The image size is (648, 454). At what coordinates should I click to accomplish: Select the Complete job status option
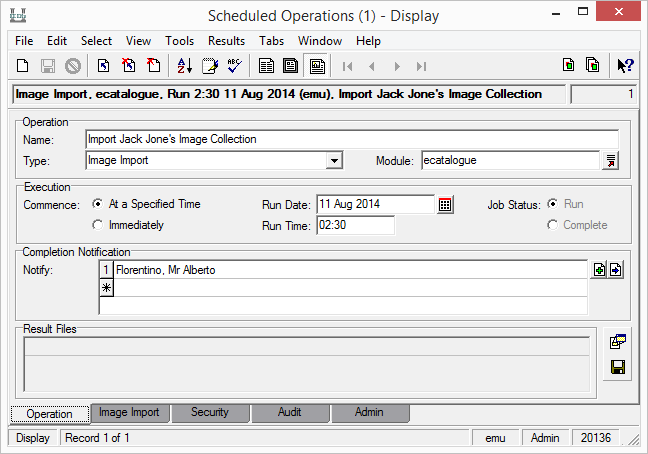point(552,225)
